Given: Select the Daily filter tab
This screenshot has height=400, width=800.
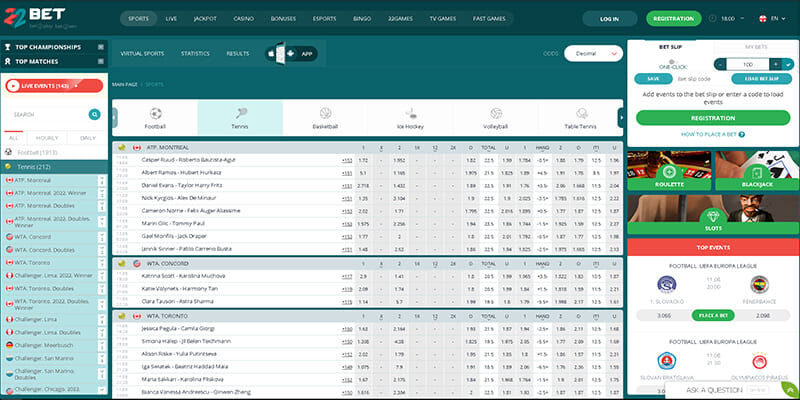Looking at the screenshot, I should tap(88, 138).
